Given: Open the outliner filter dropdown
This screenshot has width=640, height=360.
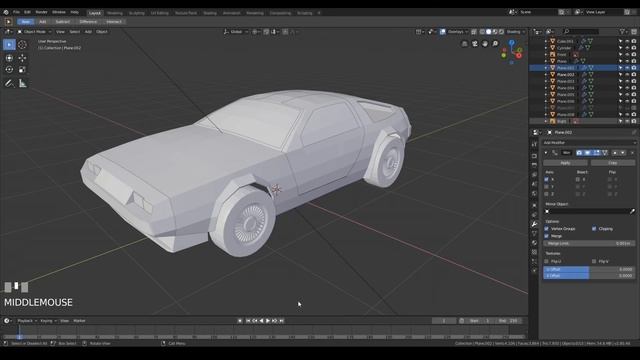Looking at the screenshot, I should click(623, 31).
